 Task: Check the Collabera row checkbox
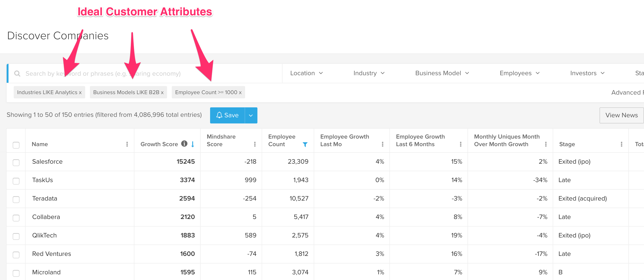coord(16,218)
